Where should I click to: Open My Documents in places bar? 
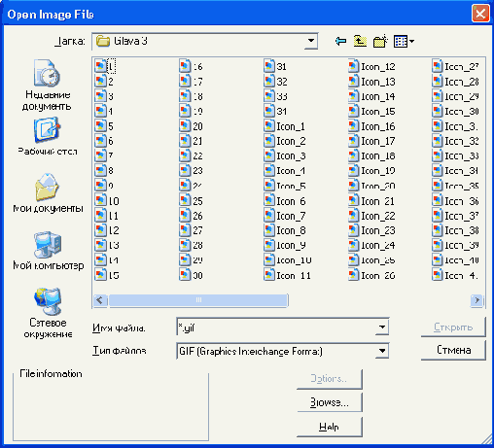[48, 193]
